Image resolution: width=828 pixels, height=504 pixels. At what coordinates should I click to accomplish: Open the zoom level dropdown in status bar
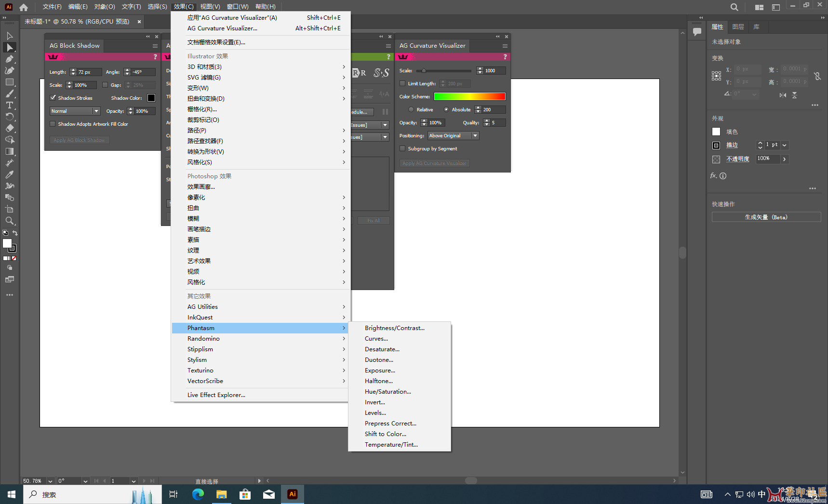(50, 481)
